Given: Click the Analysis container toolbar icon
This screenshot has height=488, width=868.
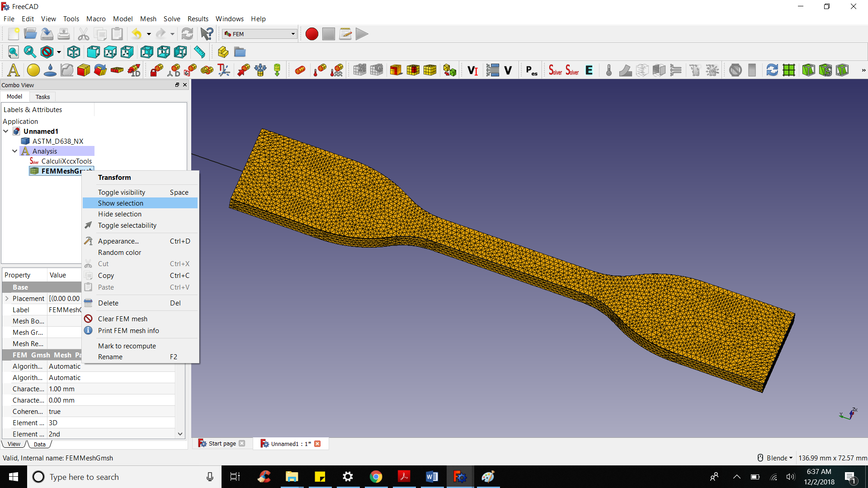Looking at the screenshot, I should pyautogui.click(x=13, y=70).
